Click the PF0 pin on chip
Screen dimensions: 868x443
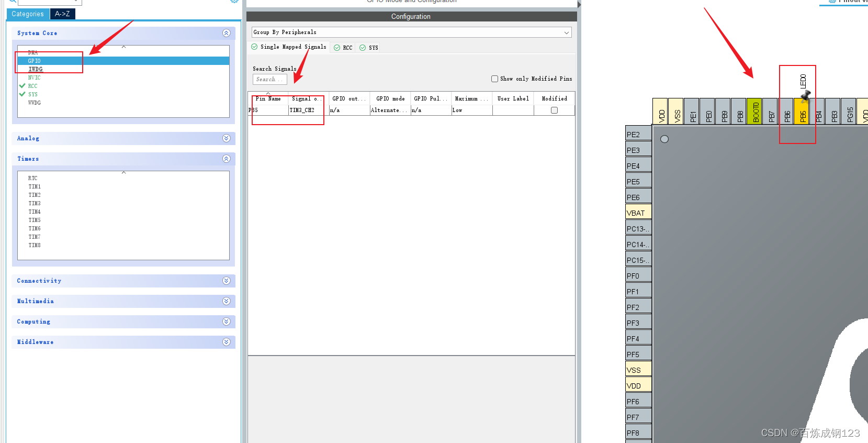point(638,275)
